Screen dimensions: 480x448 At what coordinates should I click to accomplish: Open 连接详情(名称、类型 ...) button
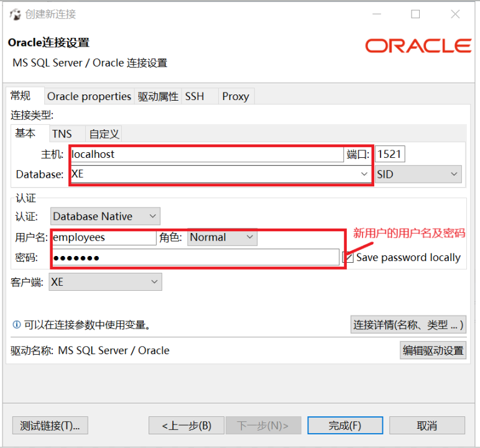point(408,324)
